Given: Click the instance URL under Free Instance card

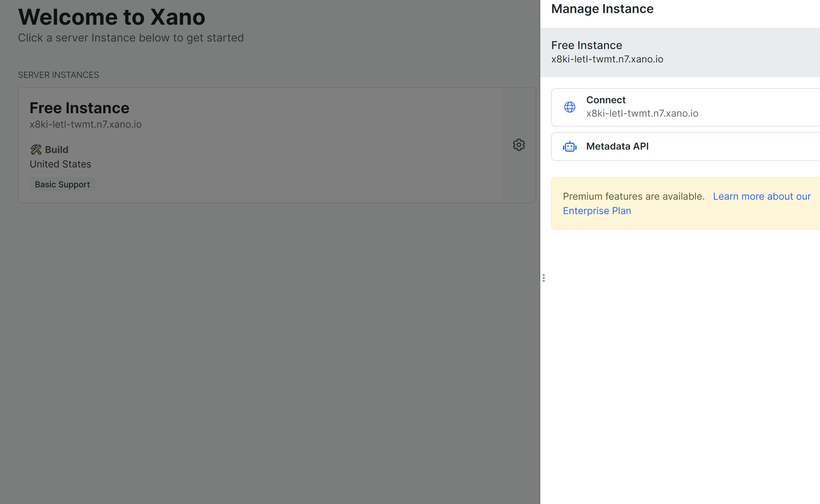Looking at the screenshot, I should click(x=85, y=124).
